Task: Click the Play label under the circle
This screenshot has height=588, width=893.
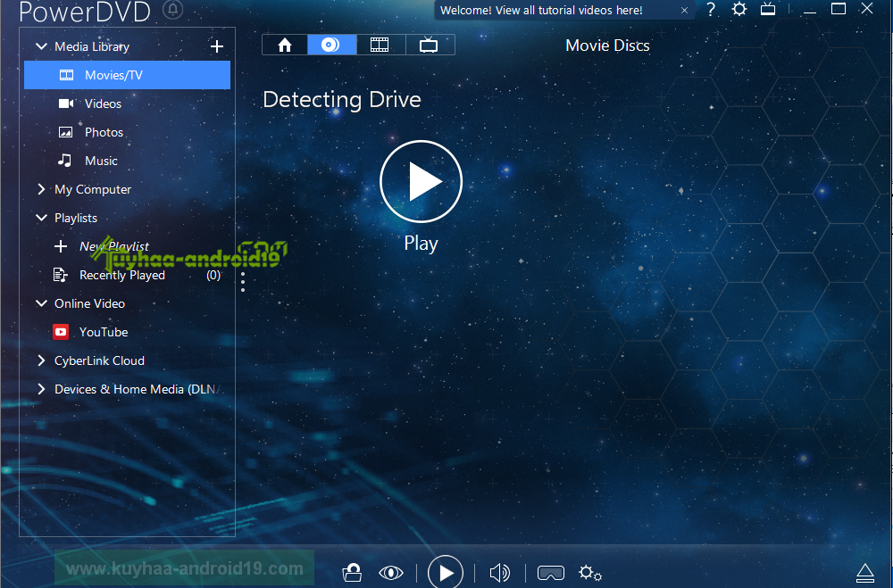Action: pyautogui.click(x=421, y=244)
